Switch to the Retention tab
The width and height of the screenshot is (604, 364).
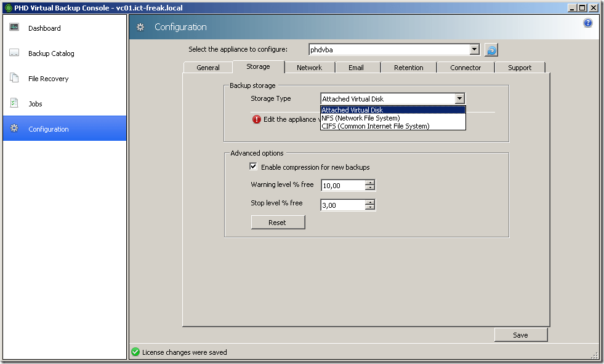[408, 68]
